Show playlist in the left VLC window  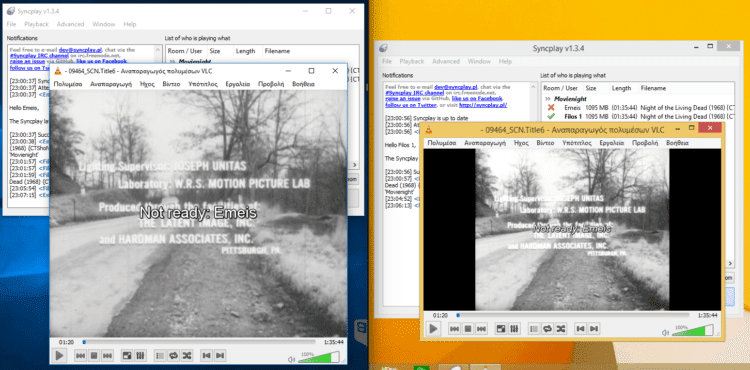(x=160, y=356)
